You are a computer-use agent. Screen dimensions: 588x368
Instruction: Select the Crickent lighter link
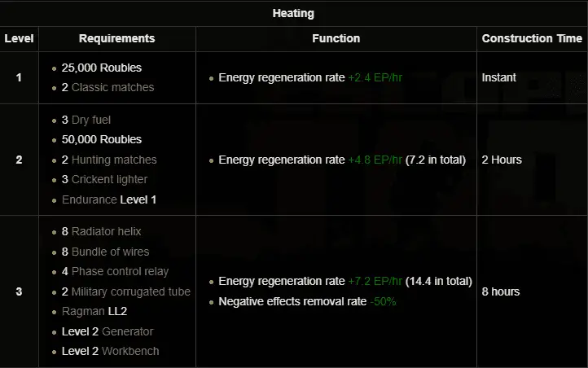110,179
